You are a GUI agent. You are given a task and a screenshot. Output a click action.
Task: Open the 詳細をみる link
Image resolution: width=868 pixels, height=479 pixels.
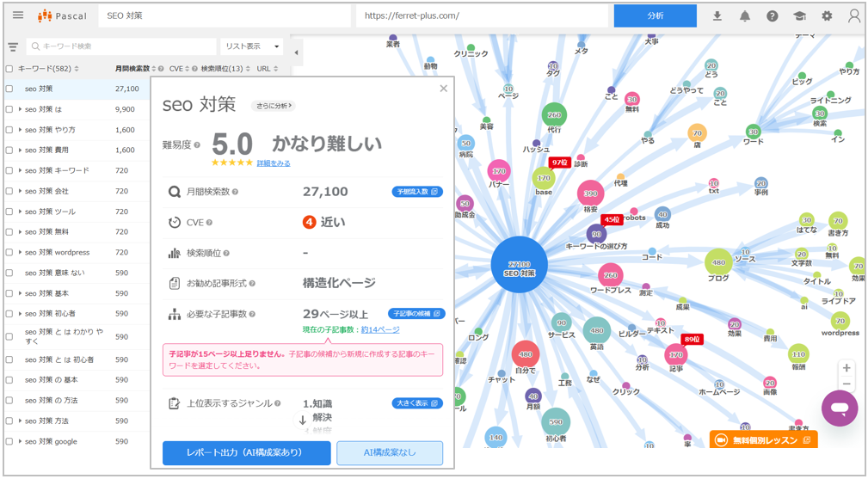(274, 163)
